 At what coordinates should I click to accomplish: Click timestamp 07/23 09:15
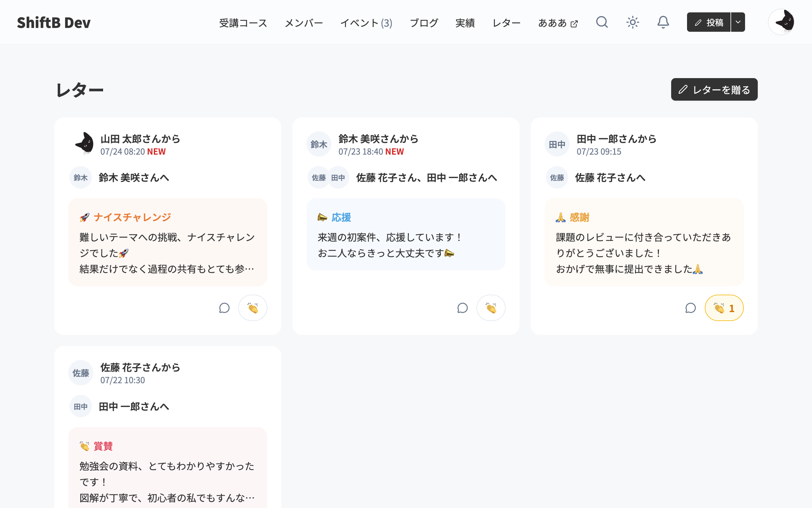(x=599, y=151)
